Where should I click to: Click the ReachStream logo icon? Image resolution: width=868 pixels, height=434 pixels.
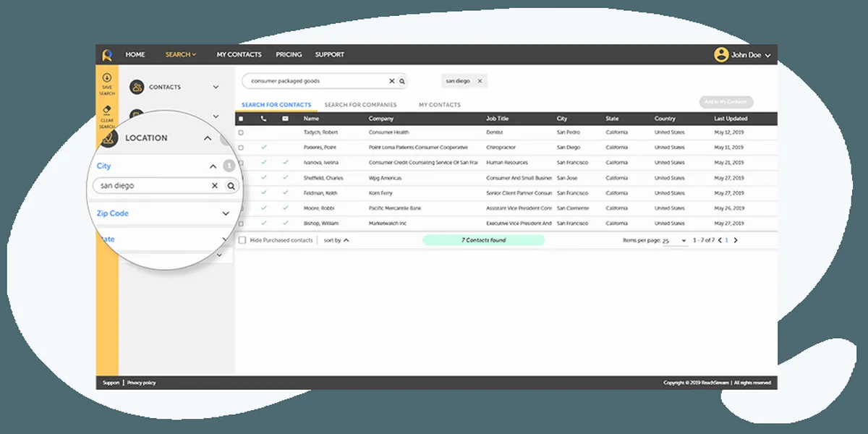(x=107, y=54)
